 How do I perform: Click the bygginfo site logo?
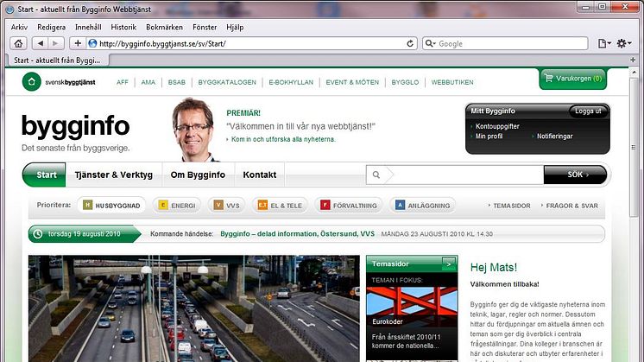pos(76,126)
